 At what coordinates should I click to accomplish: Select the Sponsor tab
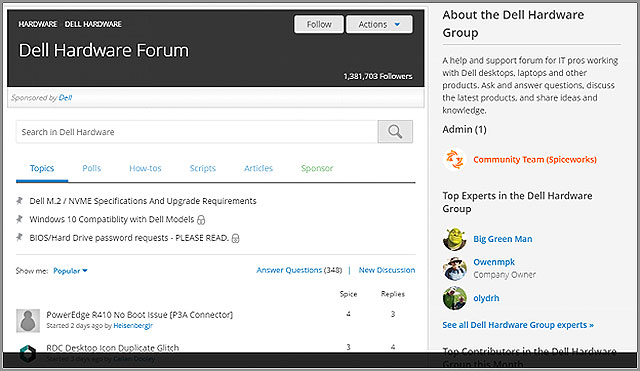(x=317, y=168)
